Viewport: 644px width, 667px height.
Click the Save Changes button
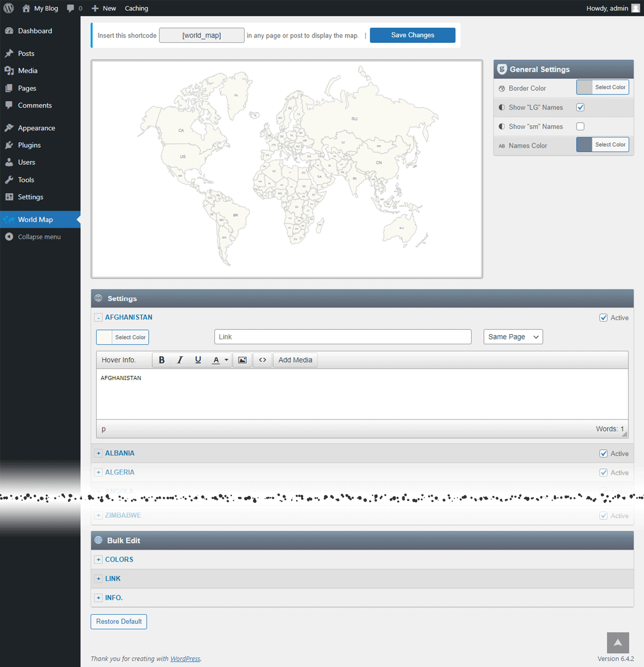tap(413, 35)
